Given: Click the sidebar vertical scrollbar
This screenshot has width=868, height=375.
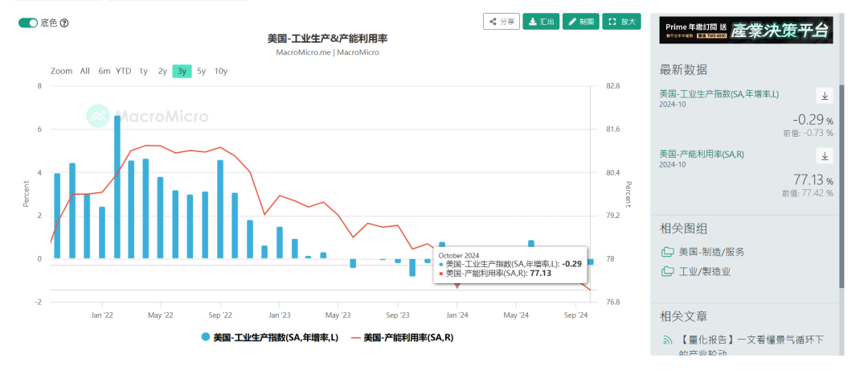Looking at the screenshot, I should 841,186.
